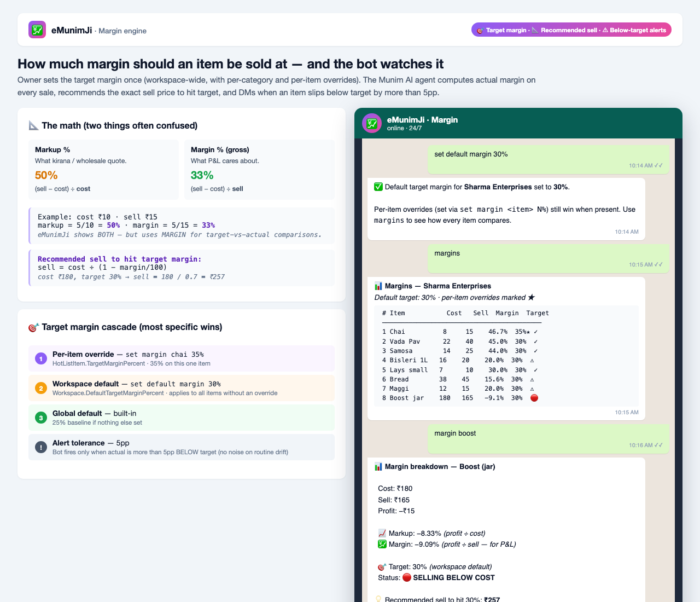Click the orange number 2 badge for Workspace default
This screenshot has width=700, height=602.
tap(40, 388)
